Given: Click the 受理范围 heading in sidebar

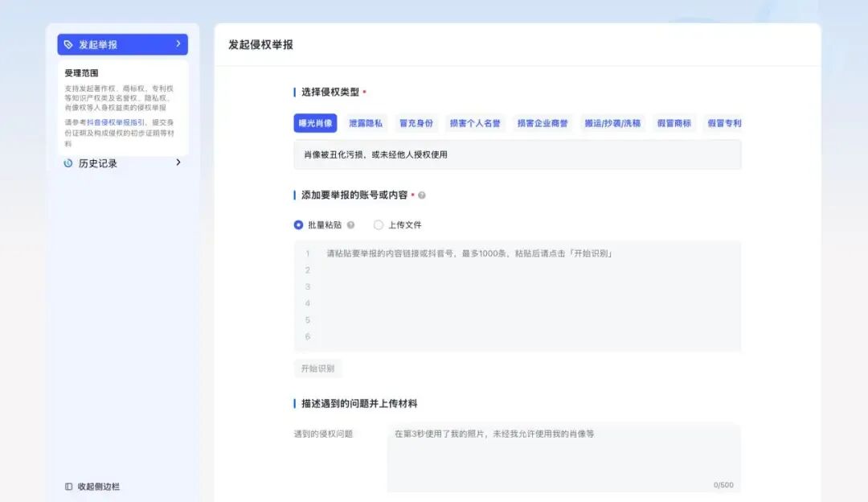Looking at the screenshot, I should tap(81, 73).
